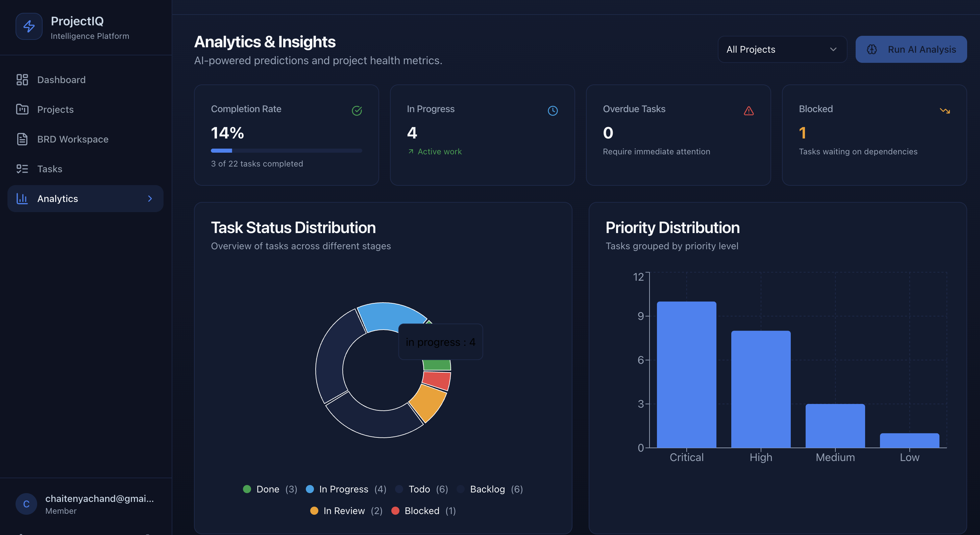Click the Projects folder icon
The width and height of the screenshot is (980, 535).
pos(22,109)
